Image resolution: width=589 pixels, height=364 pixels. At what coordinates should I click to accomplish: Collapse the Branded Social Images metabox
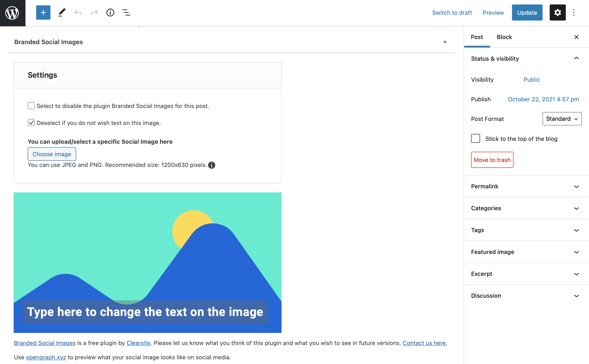pos(445,42)
